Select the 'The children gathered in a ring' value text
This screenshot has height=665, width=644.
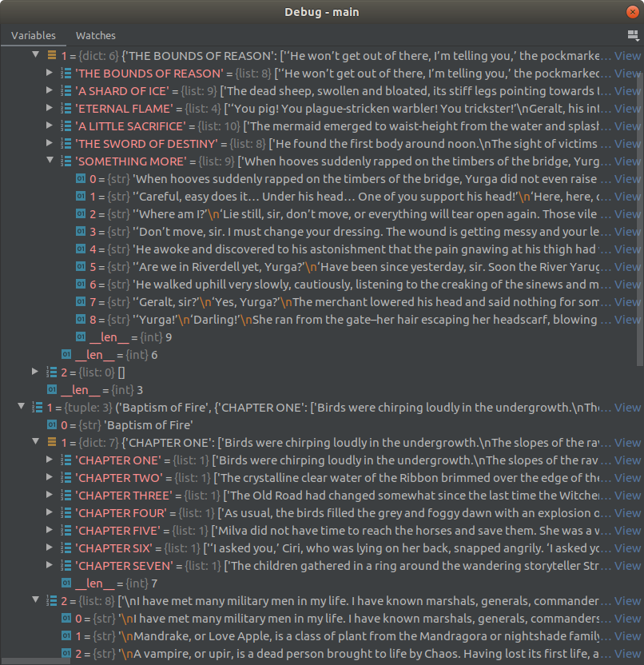point(411,566)
